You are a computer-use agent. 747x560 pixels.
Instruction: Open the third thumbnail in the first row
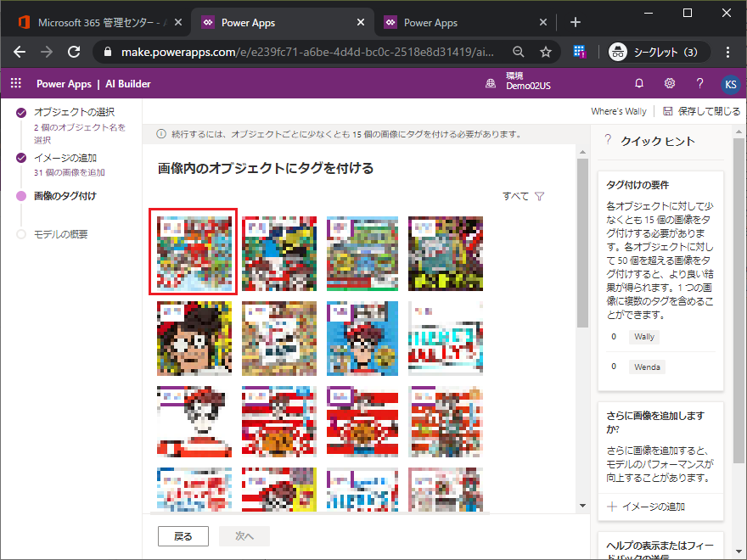[x=362, y=254]
